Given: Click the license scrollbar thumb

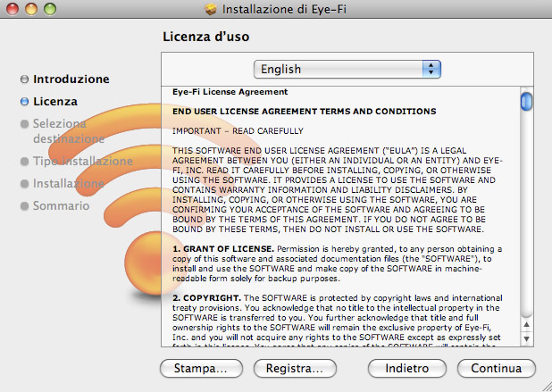Looking at the screenshot, I should tap(526, 101).
